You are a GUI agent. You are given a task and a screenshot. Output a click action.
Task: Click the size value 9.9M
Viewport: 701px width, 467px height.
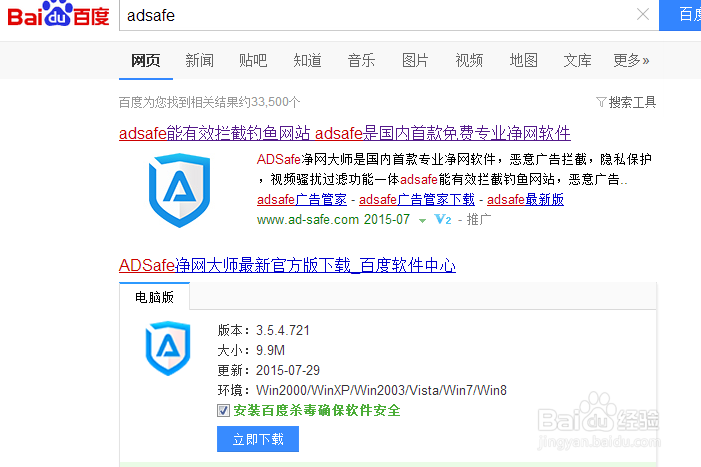point(270,350)
